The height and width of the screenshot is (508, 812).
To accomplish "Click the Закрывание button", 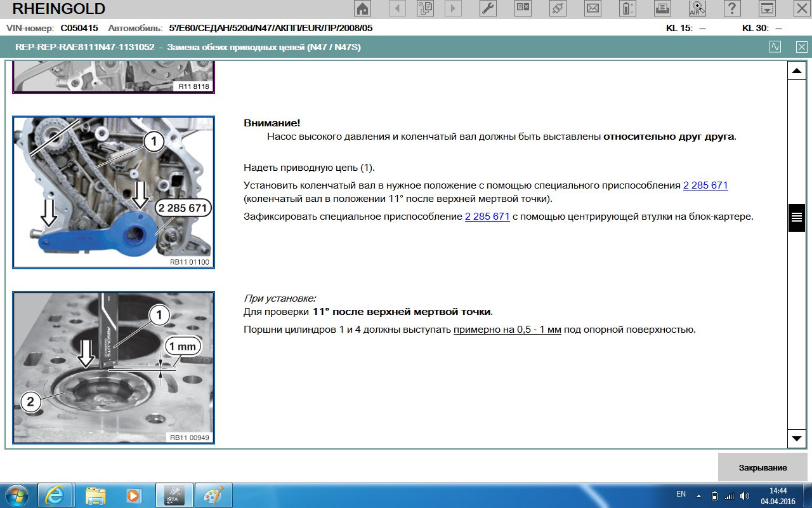I will coord(763,467).
